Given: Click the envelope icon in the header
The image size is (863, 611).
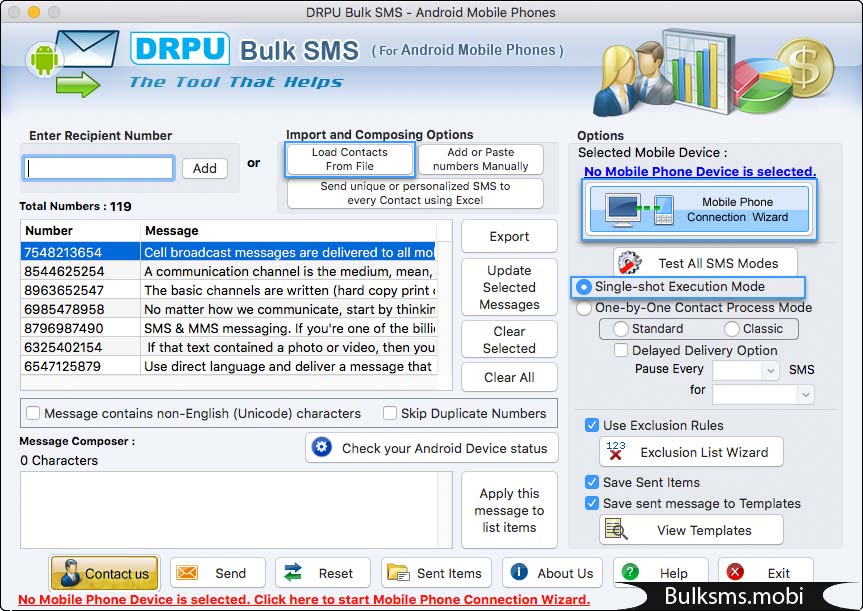Looking at the screenshot, I should click(88, 49).
